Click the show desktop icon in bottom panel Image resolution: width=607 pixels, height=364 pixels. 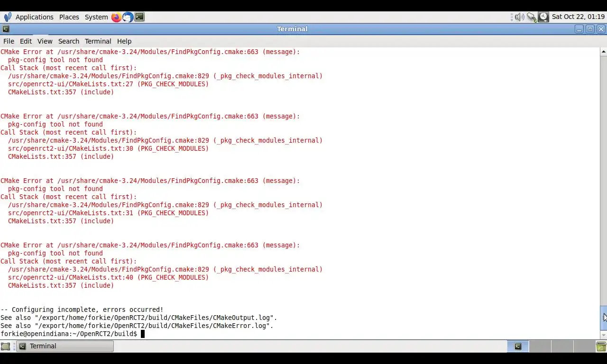click(6, 346)
